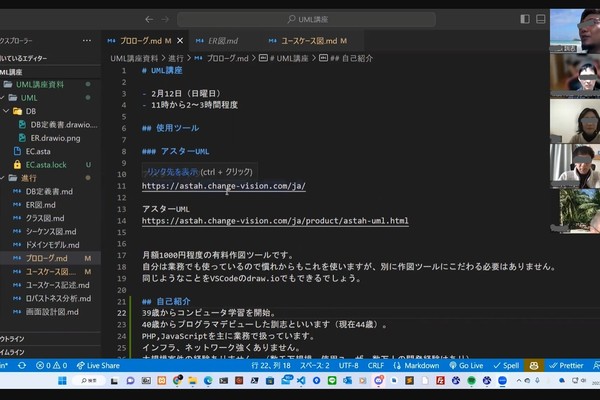
Task: Click the 進行 breadcrumb segment
Action: point(176,59)
